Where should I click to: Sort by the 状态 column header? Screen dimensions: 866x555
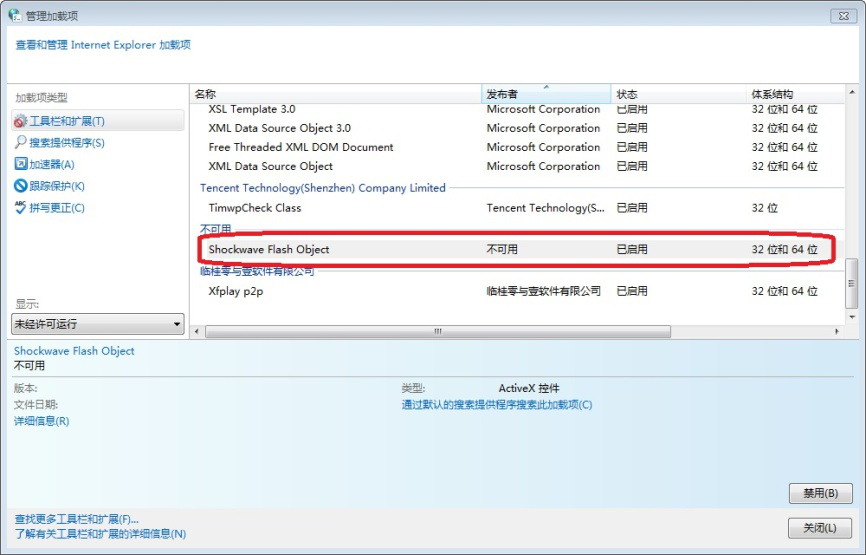(679, 94)
